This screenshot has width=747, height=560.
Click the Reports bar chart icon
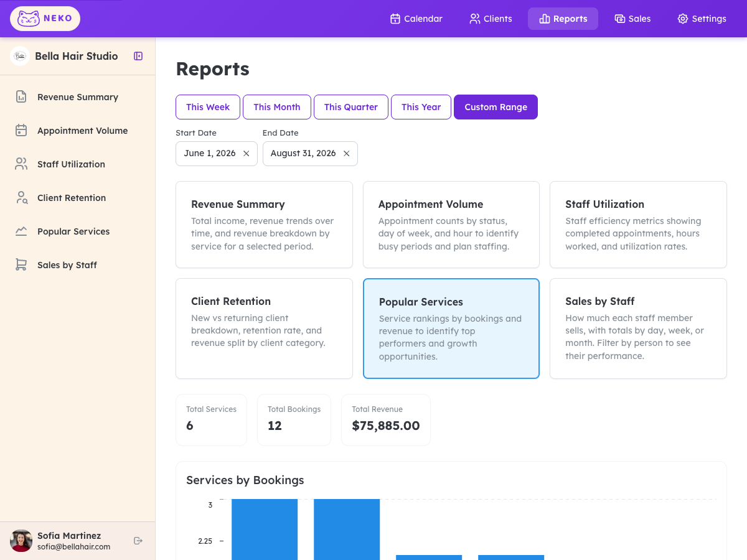tap(544, 19)
